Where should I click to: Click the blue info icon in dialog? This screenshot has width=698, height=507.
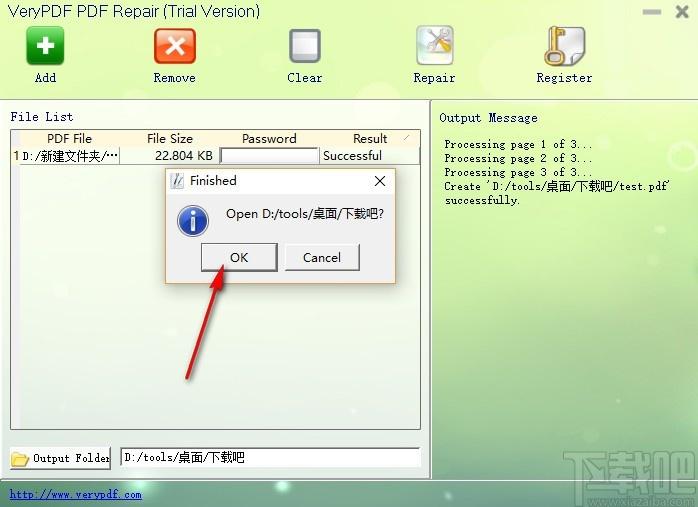tap(193, 221)
